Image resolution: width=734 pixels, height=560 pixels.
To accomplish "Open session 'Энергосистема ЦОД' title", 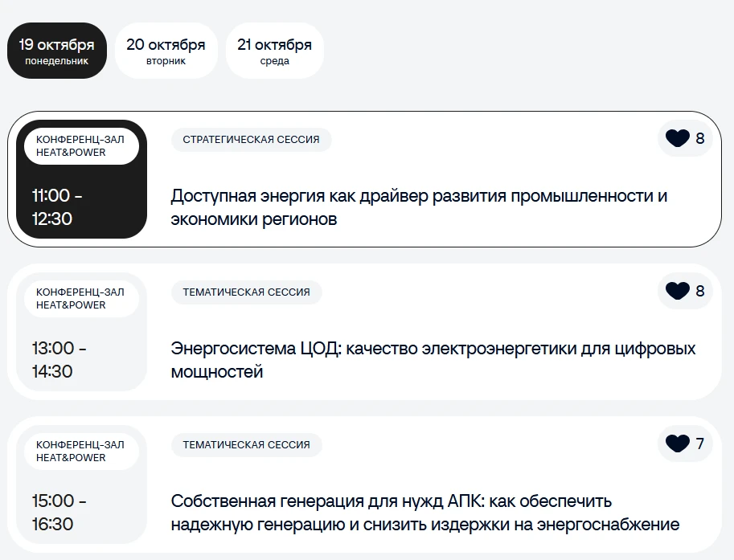I will pyautogui.click(x=433, y=360).
